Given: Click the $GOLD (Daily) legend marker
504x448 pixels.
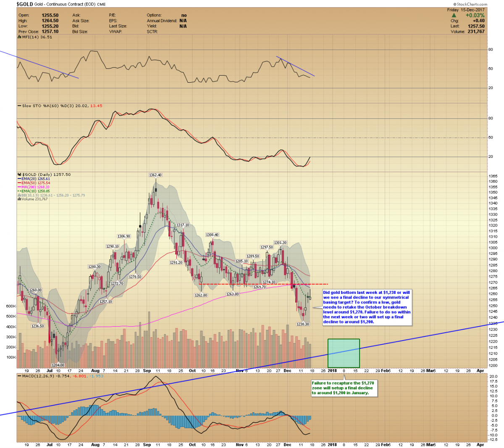Looking at the screenshot, I should click(19, 174).
